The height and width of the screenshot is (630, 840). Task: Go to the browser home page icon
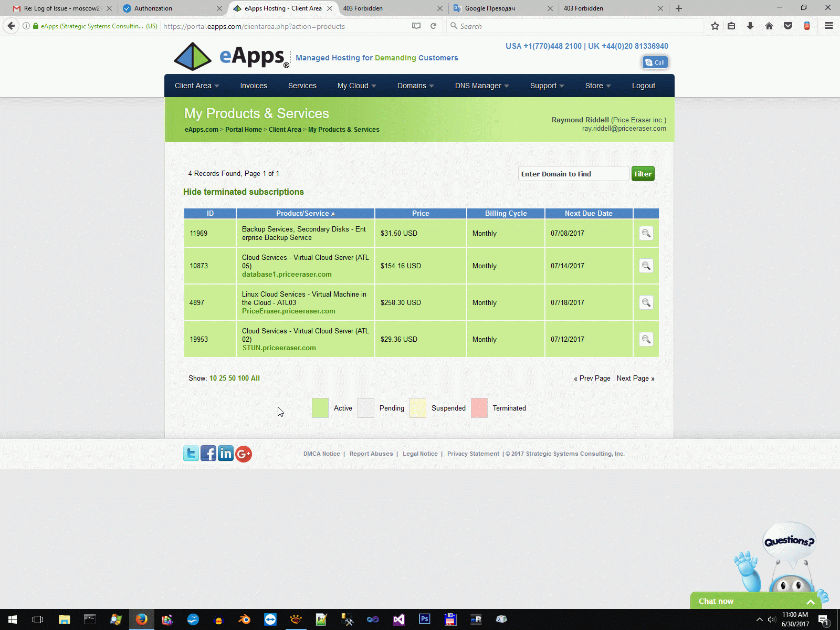[769, 26]
